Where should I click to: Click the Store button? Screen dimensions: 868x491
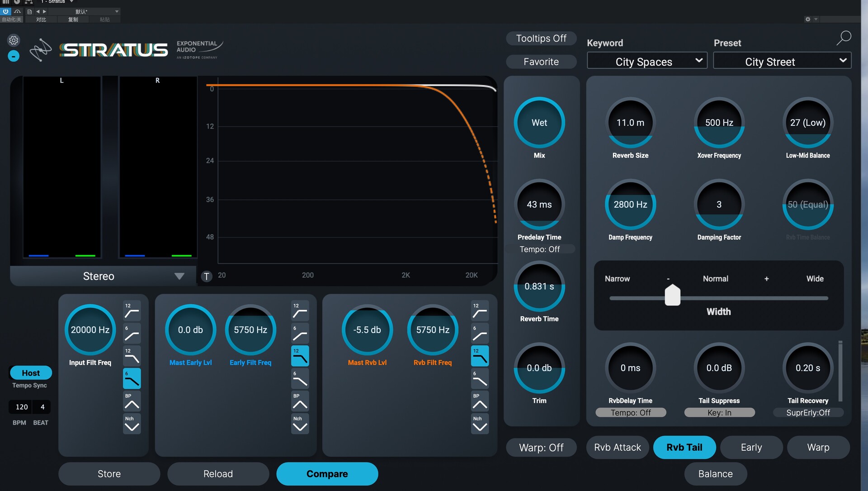tap(109, 474)
